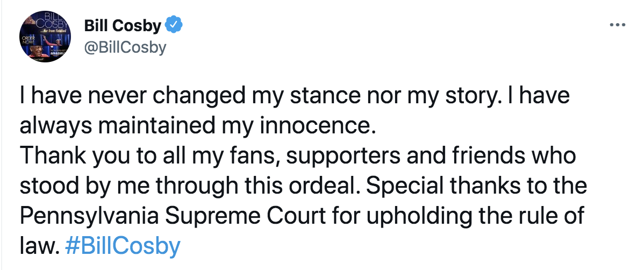The height and width of the screenshot is (270, 644).
Task: Click the amazon logo in the avatar
Action: click(58, 53)
